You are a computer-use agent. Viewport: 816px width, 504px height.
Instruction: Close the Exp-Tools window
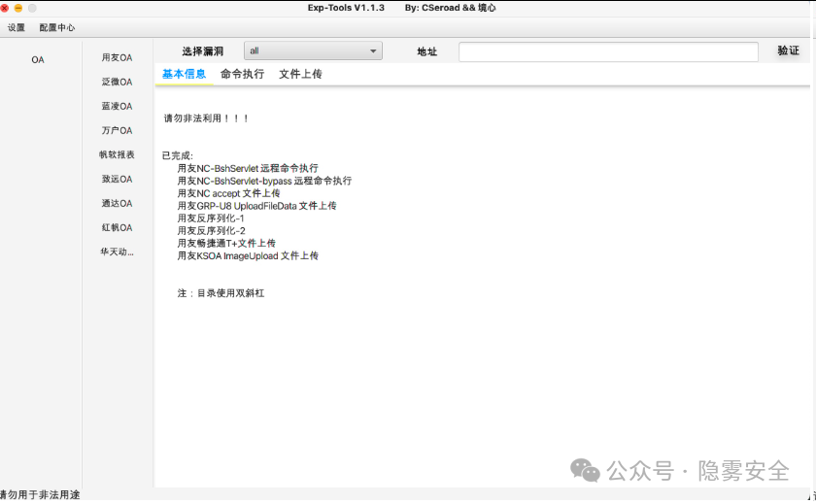pyautogui.click(x=4, y=8)
